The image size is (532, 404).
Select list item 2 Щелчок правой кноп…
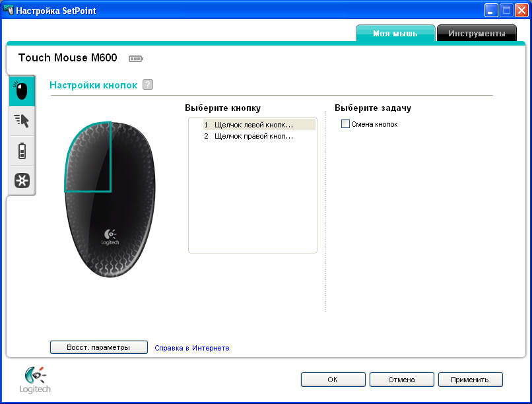point(259,136)
